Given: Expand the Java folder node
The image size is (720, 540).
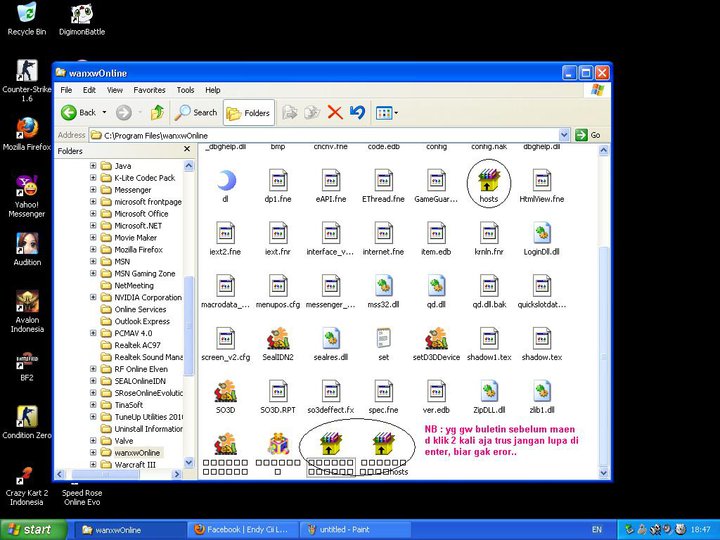Looking at the screenshot, I should pyautogui.click(x=93, y=165).
